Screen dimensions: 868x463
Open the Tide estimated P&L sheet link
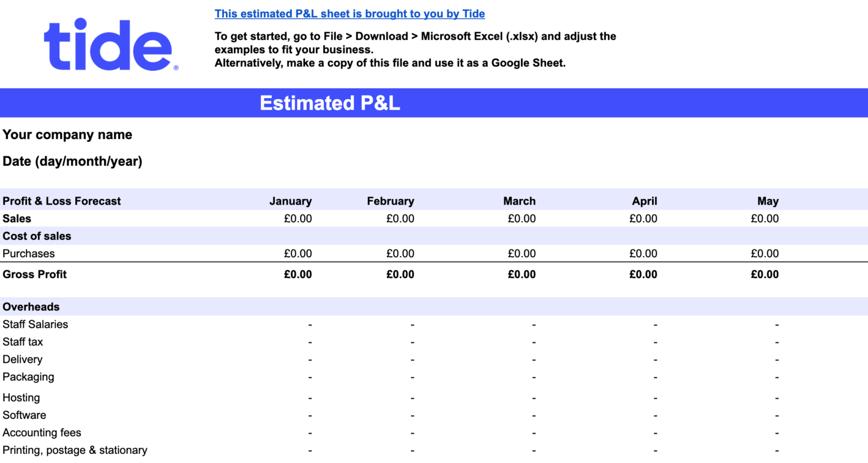(350, 14)
